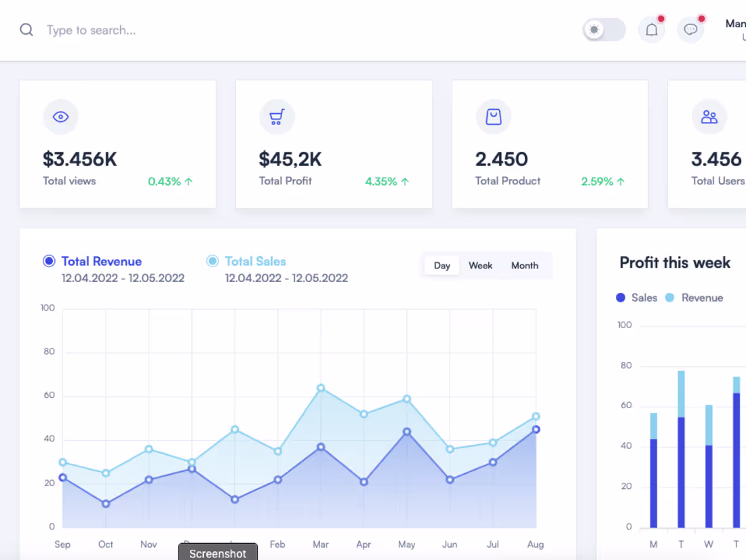Open the chat messages panel
This screenshot has height=560, width=746.
click(x=691, y=30)
